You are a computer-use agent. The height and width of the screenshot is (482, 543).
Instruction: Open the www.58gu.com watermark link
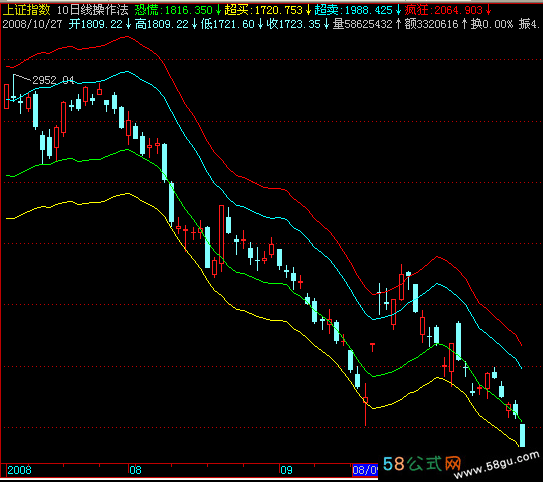pos(497,466)
